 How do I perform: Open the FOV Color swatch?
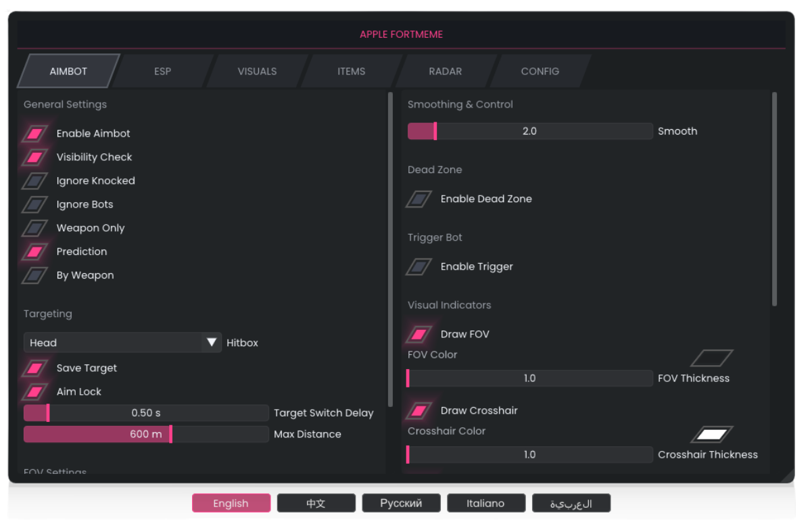pyautogui.click(x=712, y=358)
